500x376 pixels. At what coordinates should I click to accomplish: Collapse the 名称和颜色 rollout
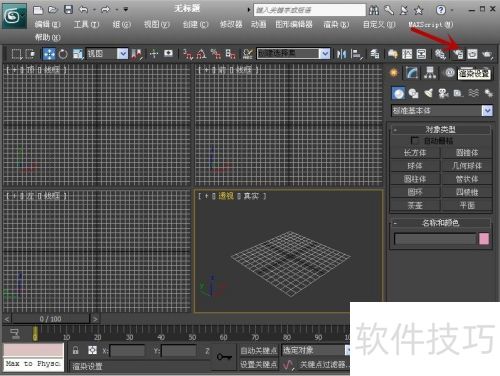[440, 223]
